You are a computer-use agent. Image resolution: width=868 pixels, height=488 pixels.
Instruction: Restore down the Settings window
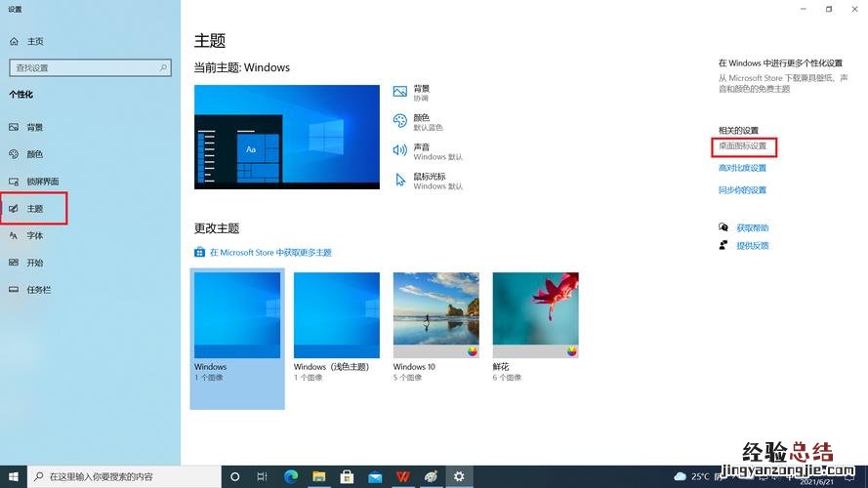(829, 9)
